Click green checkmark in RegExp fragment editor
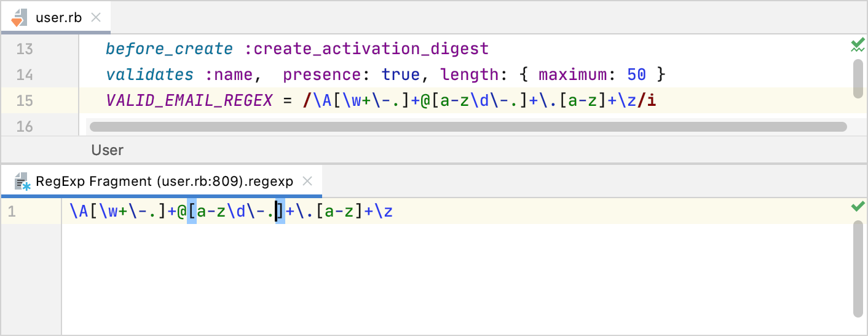Viewport: 868px width, 336px height. [x=857, y=207]
